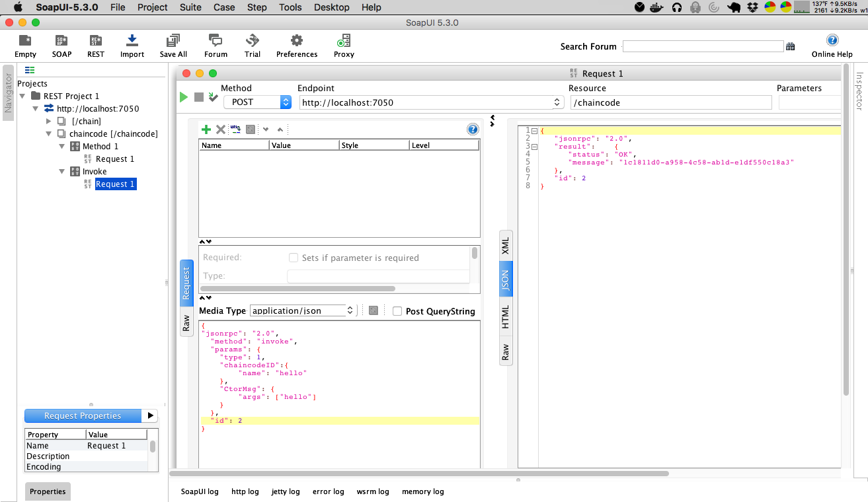Click the Import project icon
868x502 pixels.
(132, 41)
